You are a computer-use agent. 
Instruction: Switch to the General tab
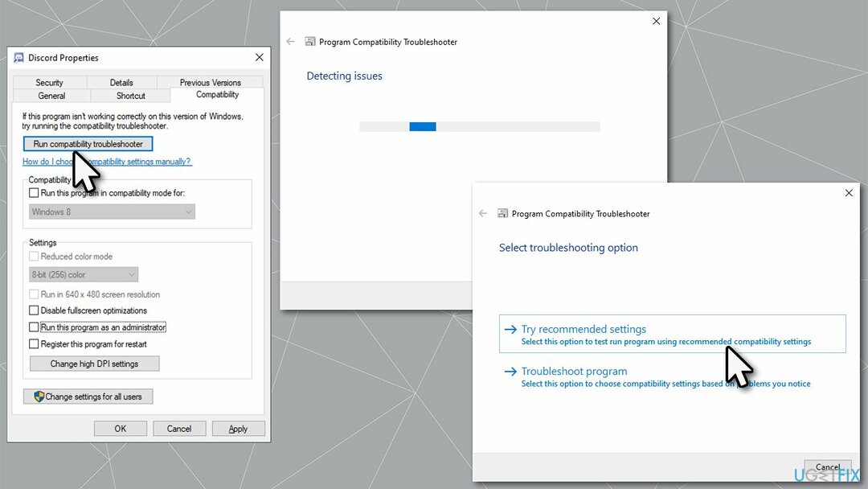pos(51,96)
